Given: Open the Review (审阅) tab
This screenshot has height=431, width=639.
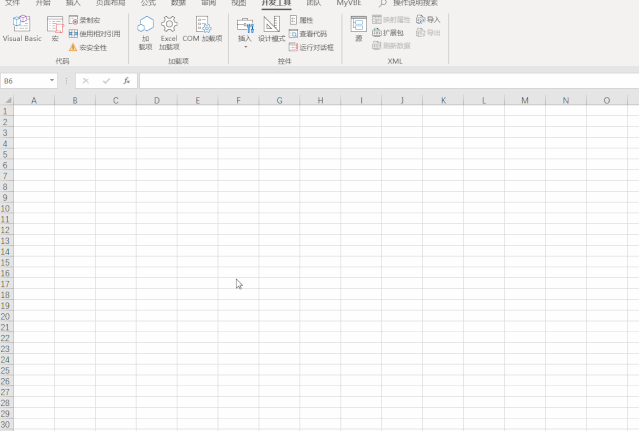Looking at the screenshot, I should pos(209,3).
